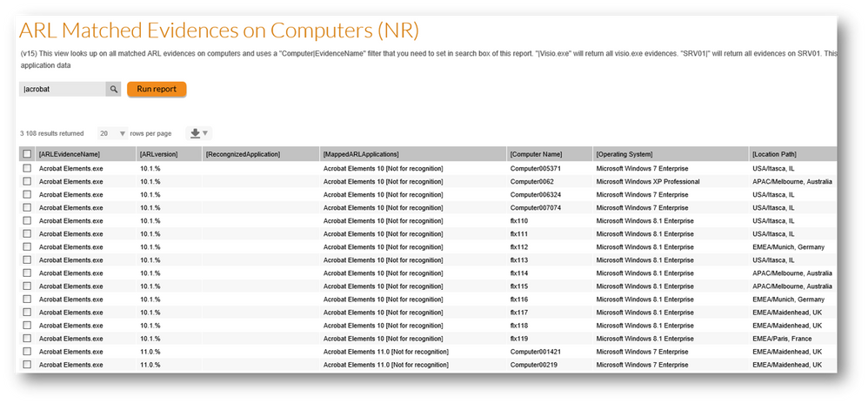Viewport: 868px width, 404px height.
Task: Click EMEA/Maidenhead, UK location in flx117 row
Action: click(786, 313)
